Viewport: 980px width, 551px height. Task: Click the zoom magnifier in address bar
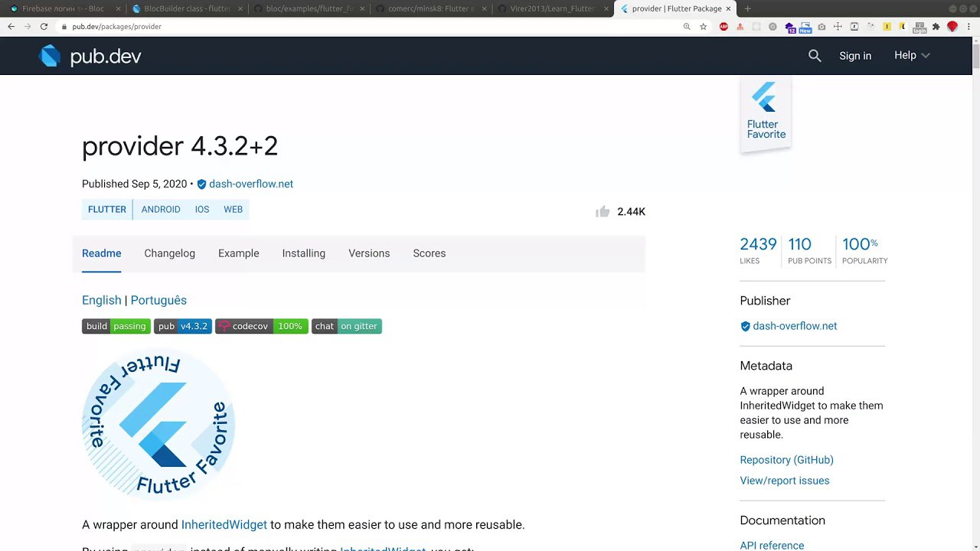[x=687, y=26]
